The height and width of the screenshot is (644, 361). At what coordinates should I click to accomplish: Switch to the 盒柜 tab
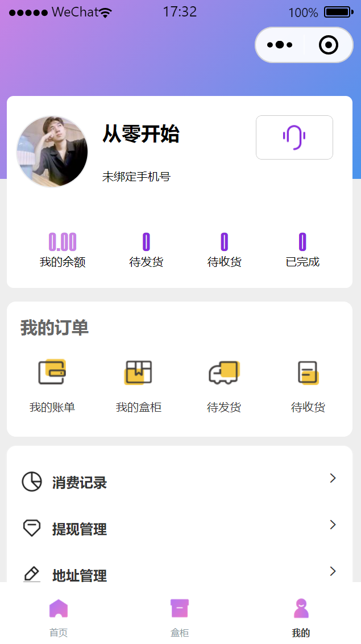click(x=180, y=616)
